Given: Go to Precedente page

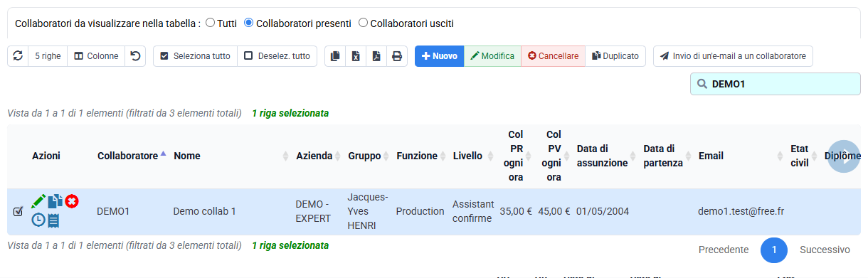Looking at the screenshot, I should pos(724,250).
